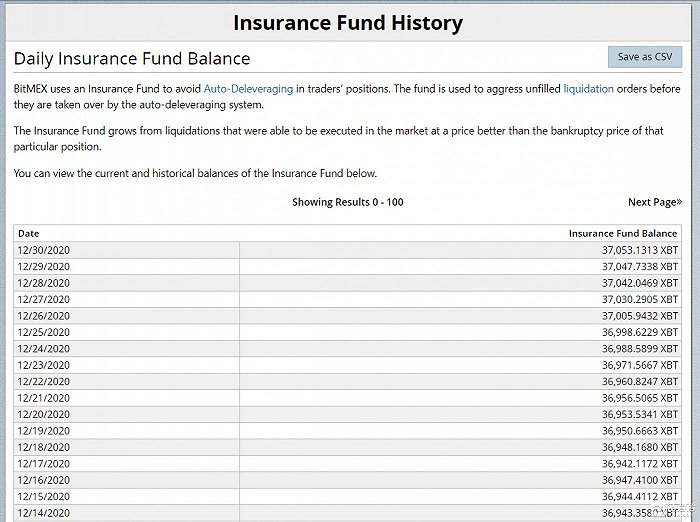
Task: Click the Insurance Fund Balance column header
Action: 622,233
